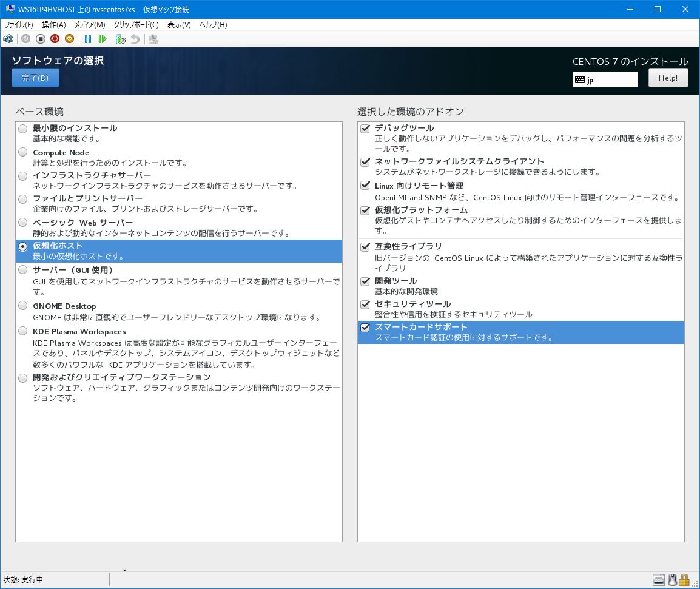Viewport: 700px width, 589px height.
Task: Click the CENTOS 7 のインストール heading
Action: pos(630,62)
